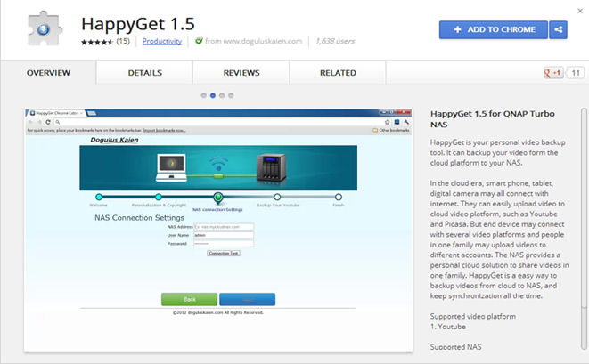Click the Google +1 button
The height and width of the screenshot is (364, 589).
pyautogui.click(x=553, y=73)
